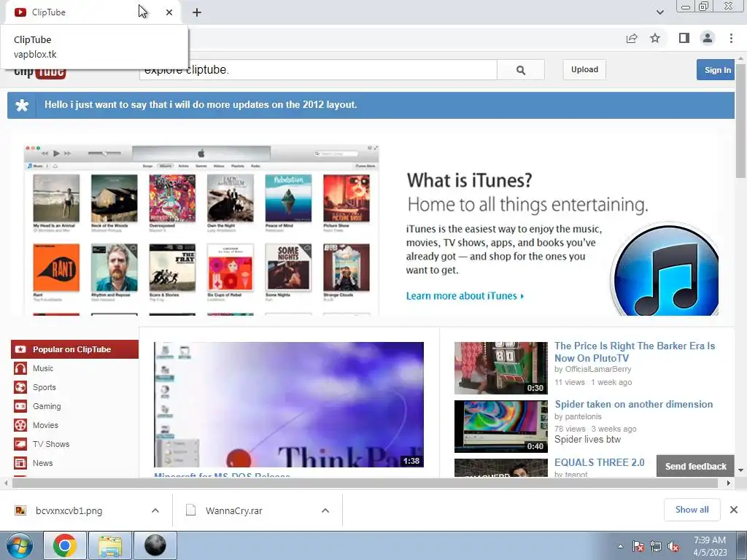Expand options for WannaCry.rar download

tap(325, 510)
